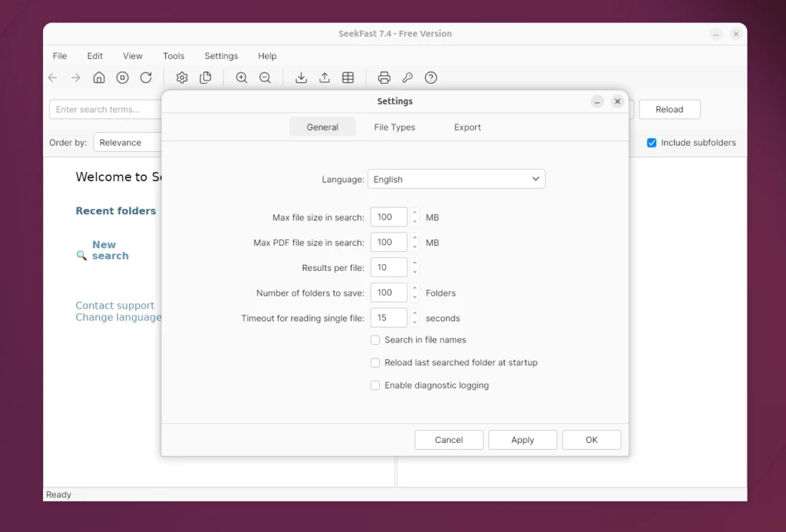Click the Max file size value field

(389, 217)
